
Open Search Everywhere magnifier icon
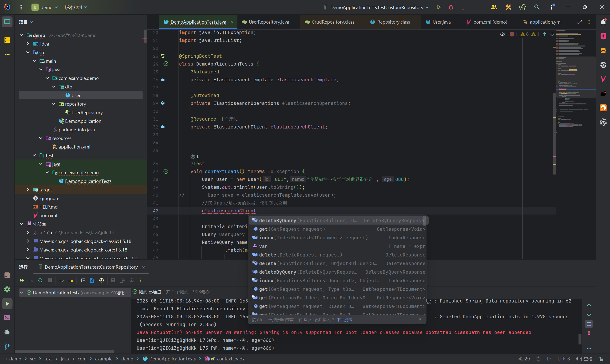click(537, 7)
